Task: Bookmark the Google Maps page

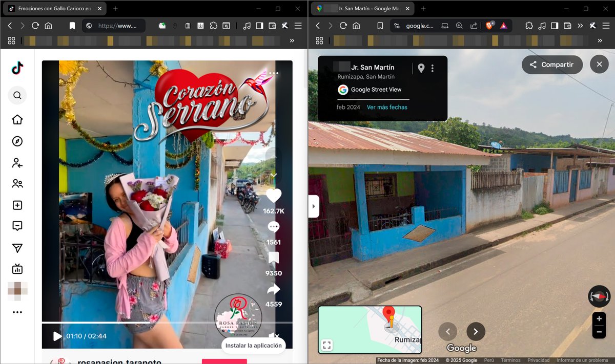Action: [380, 26]
